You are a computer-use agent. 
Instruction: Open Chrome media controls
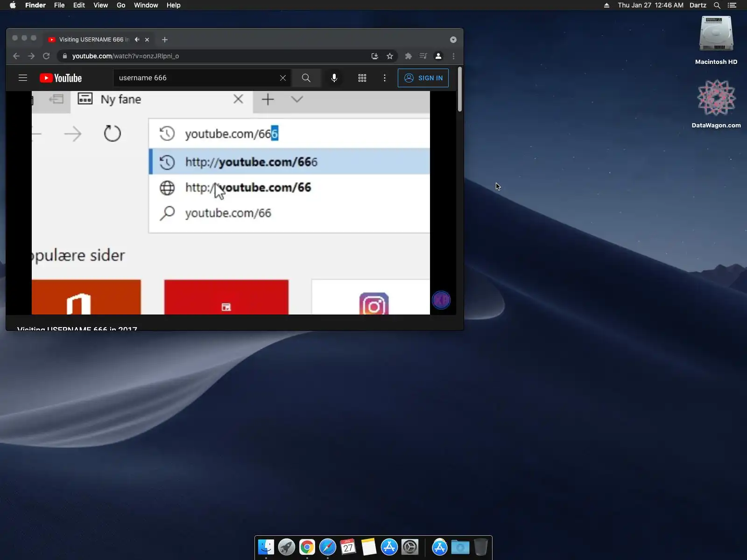423,56
